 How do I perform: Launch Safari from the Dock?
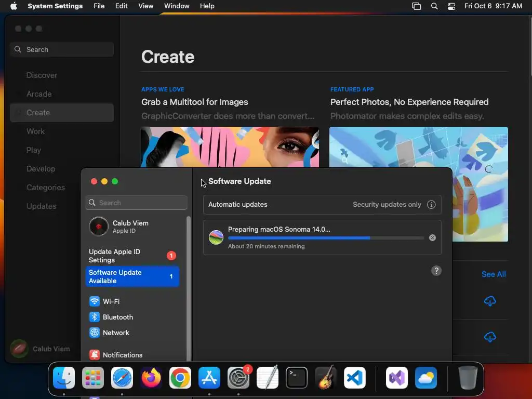pyautogui.click(x=122, y=378)
